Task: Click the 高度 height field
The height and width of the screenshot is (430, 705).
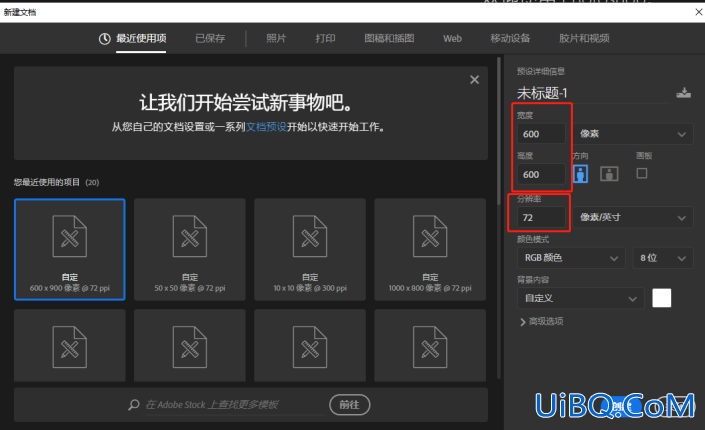Action: (x=541, y=175)
